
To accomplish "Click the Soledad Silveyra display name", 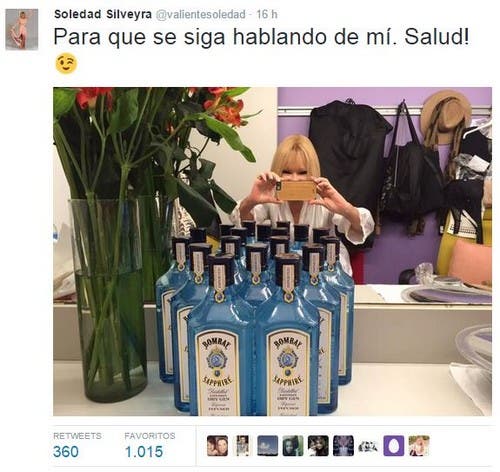I will (x=103, y=14).
